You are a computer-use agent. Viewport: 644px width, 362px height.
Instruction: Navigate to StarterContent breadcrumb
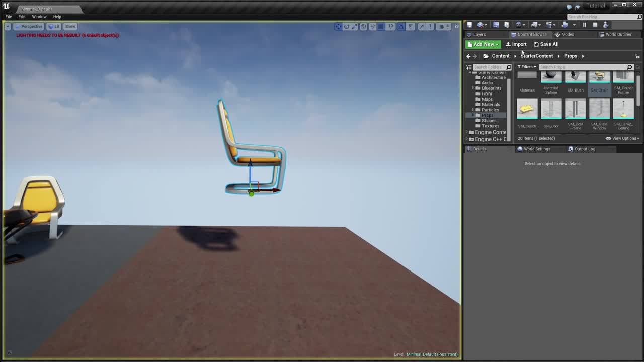click(x=536, y=56)
